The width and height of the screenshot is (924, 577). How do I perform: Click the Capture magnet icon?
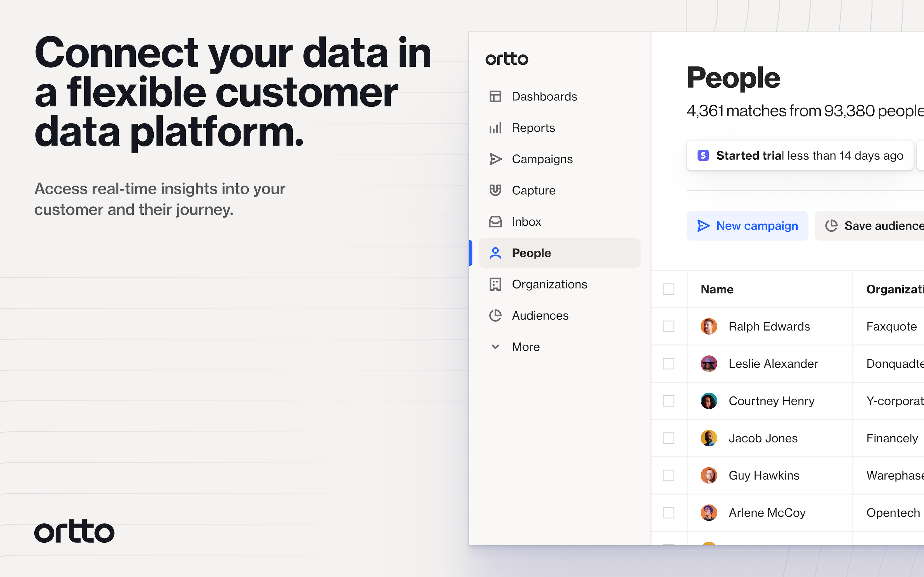click(x=495, y=190)
